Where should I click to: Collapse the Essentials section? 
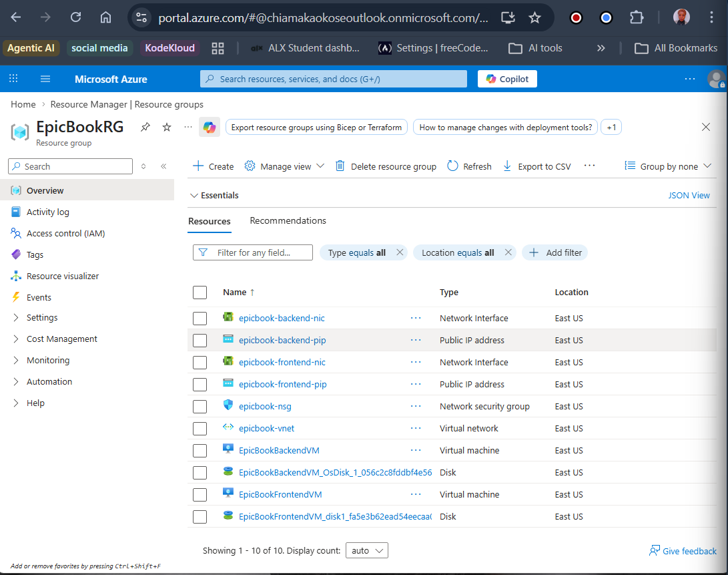[214, 195]
